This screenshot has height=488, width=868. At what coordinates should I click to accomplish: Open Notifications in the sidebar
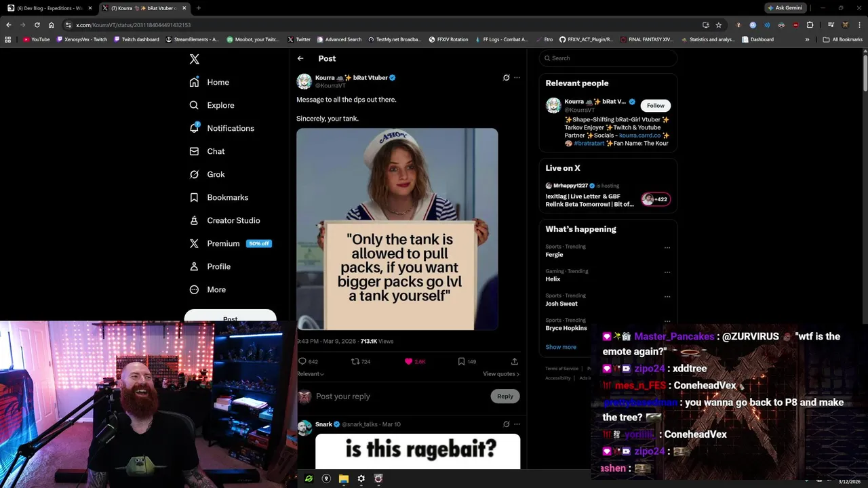click(x=222, y=128)
